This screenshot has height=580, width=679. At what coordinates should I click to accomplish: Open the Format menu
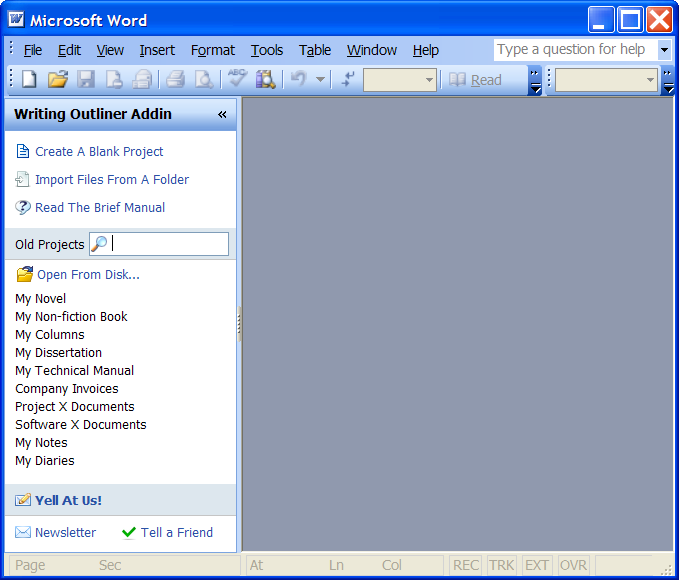213,50
